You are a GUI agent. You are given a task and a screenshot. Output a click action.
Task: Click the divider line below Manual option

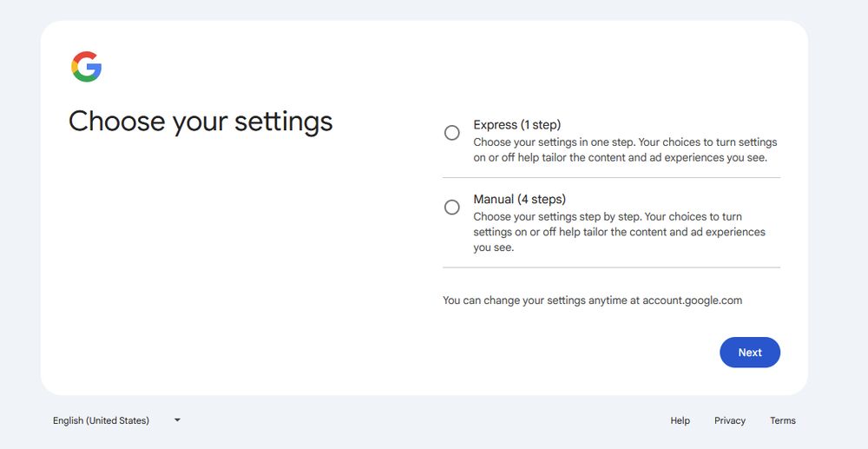(611, 267)
